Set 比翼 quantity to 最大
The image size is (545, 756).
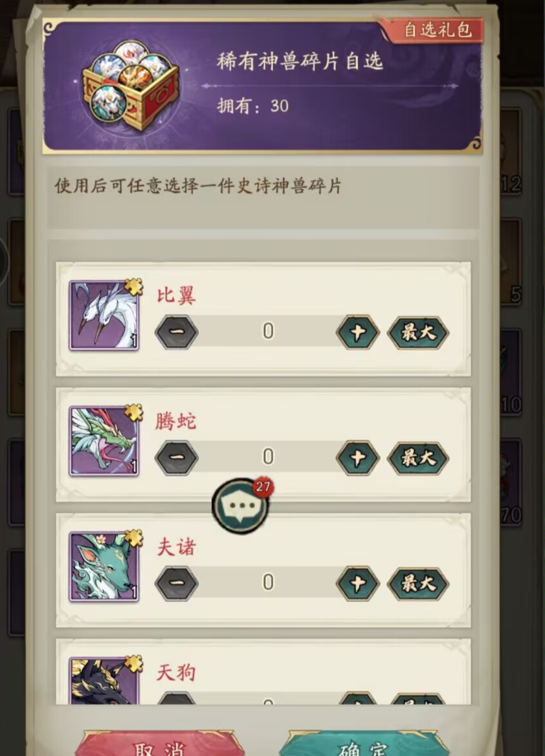click(x=417, y=332)
